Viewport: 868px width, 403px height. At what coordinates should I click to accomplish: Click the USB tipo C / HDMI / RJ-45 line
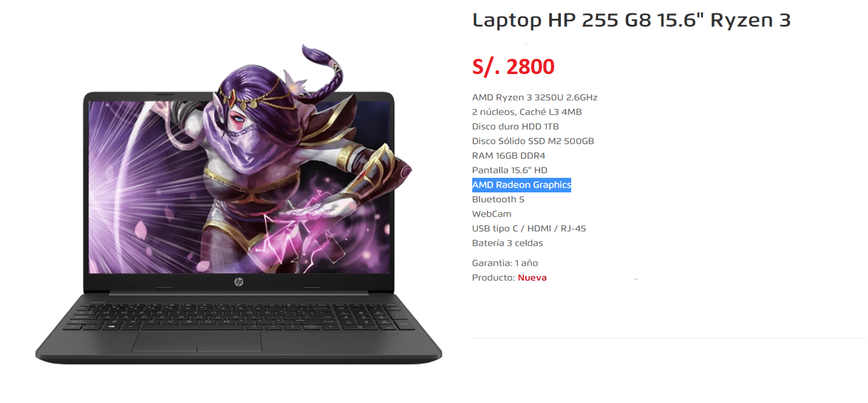[x=529, y=228]
